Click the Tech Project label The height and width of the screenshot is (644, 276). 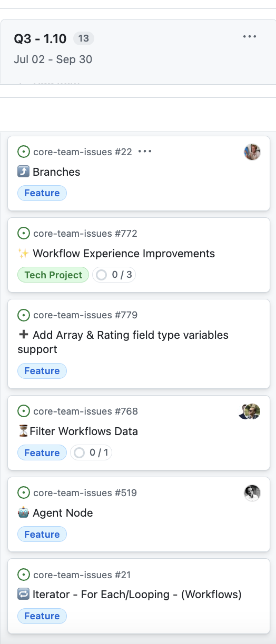53,275
